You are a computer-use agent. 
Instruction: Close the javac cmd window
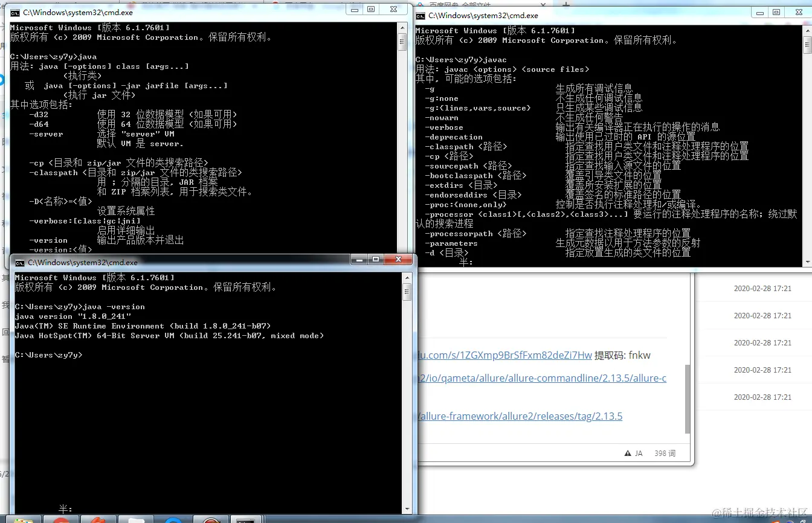[798, 12]
